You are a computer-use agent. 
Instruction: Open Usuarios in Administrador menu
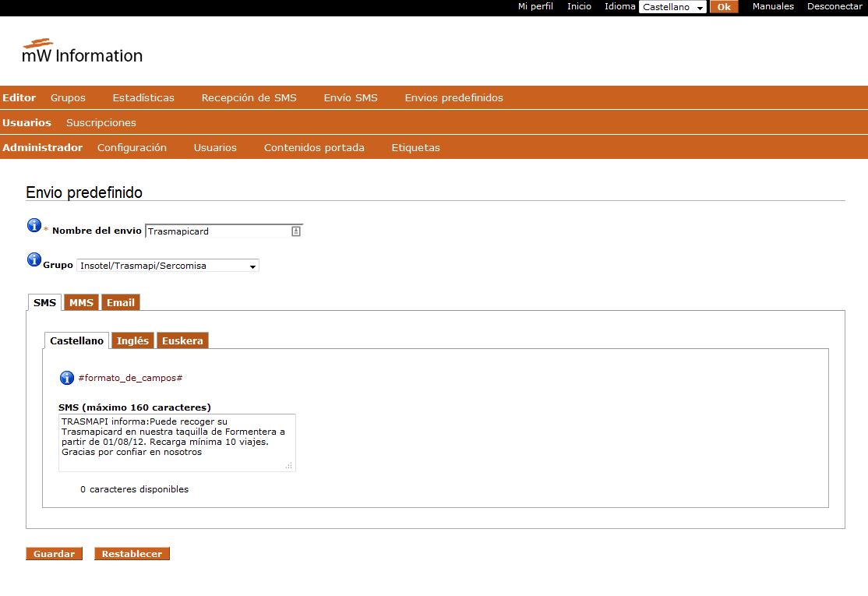coord(215,148)
